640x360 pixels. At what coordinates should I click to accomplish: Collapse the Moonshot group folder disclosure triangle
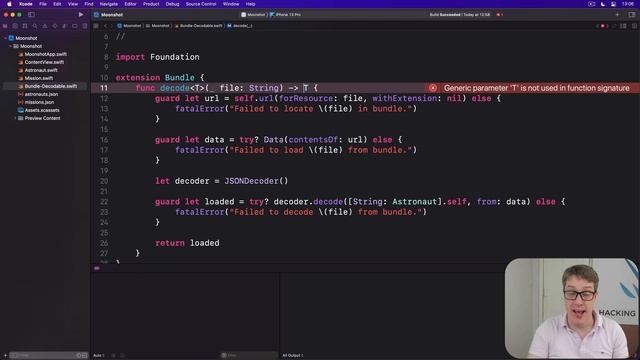(x=10, y=46)
